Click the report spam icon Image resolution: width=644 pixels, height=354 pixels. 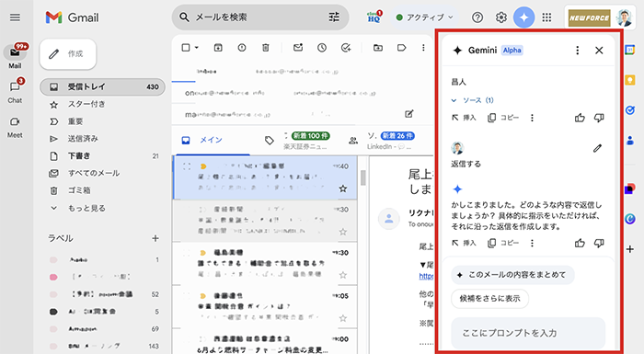242,48
